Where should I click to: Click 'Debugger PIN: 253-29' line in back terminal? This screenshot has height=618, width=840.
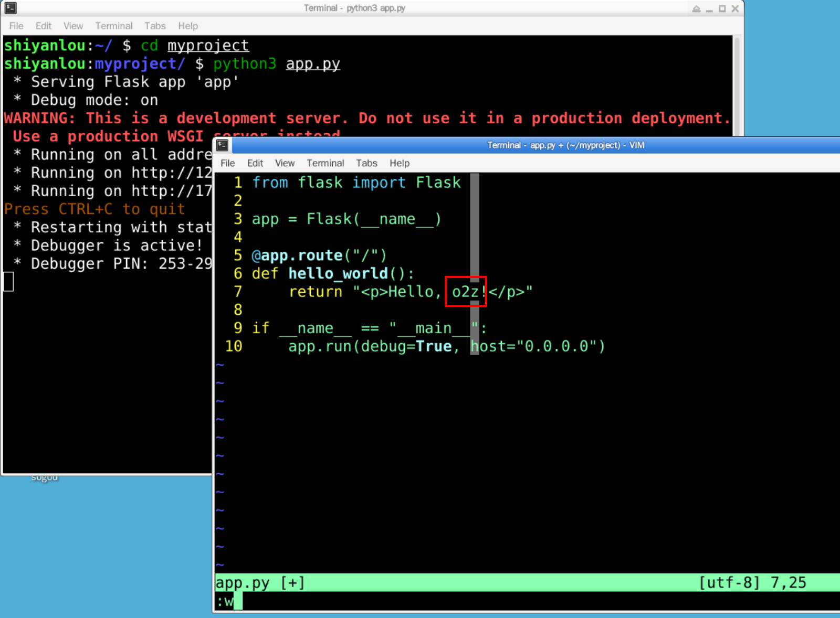coord(112,264)
